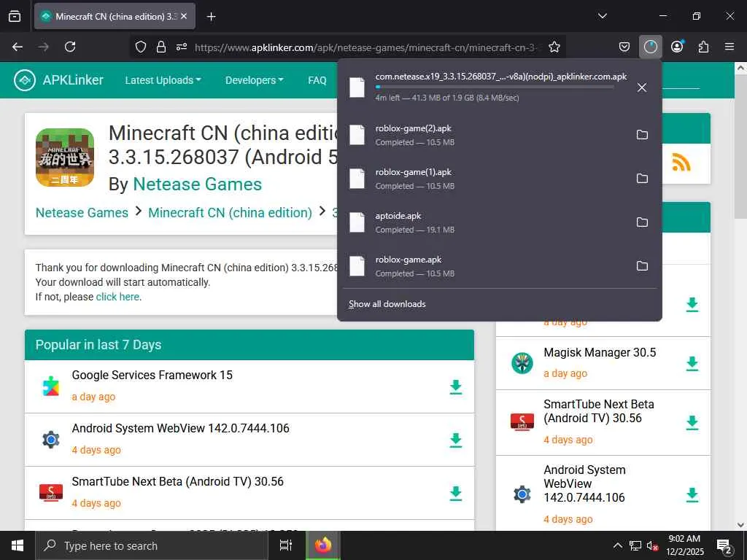This screenshot has height=560, width=747.
Task: Open the list all tabs chevron
Action: tap(602, 16)
